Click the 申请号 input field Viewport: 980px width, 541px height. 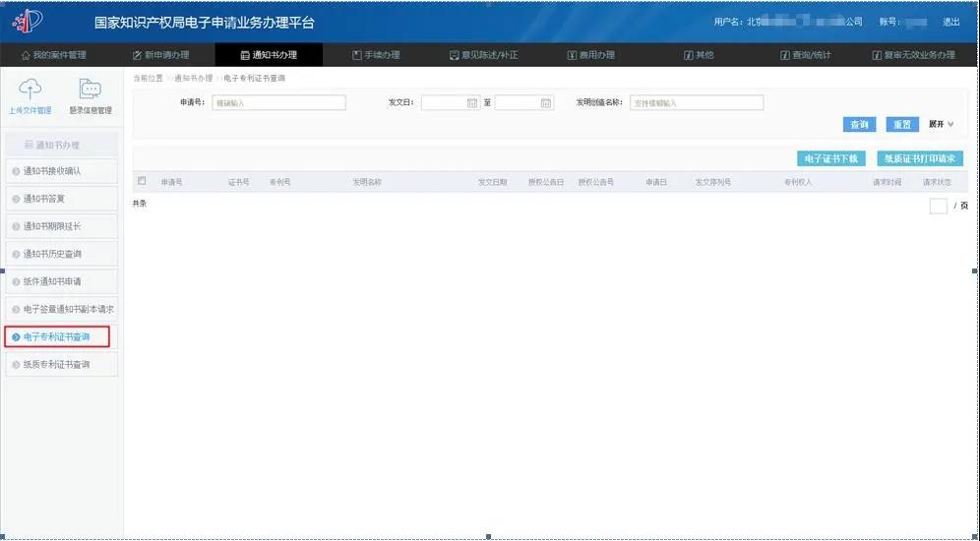tap(278, 102)
